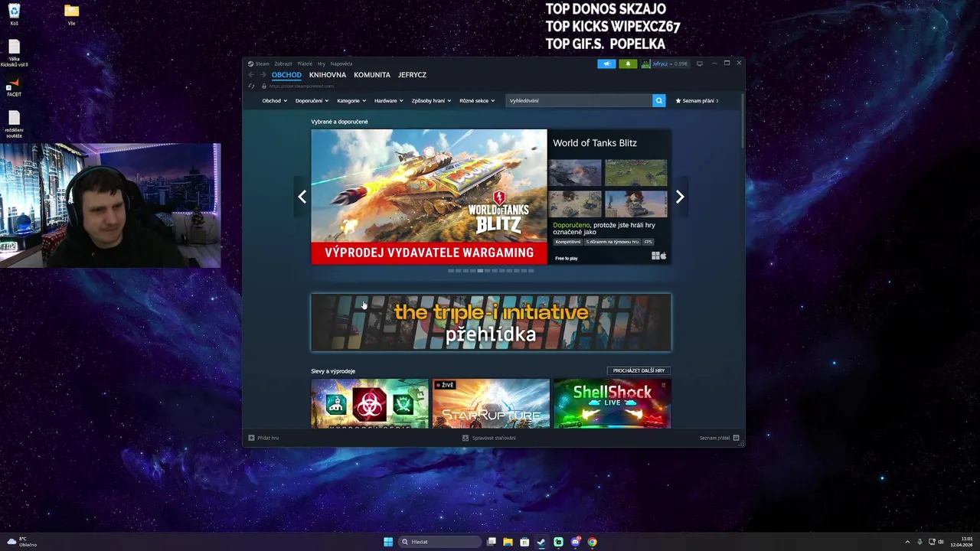The width and height of the screenshot is (980, 551).
Task: Open the FACEIT desktop shortcut
Action: 14,87
